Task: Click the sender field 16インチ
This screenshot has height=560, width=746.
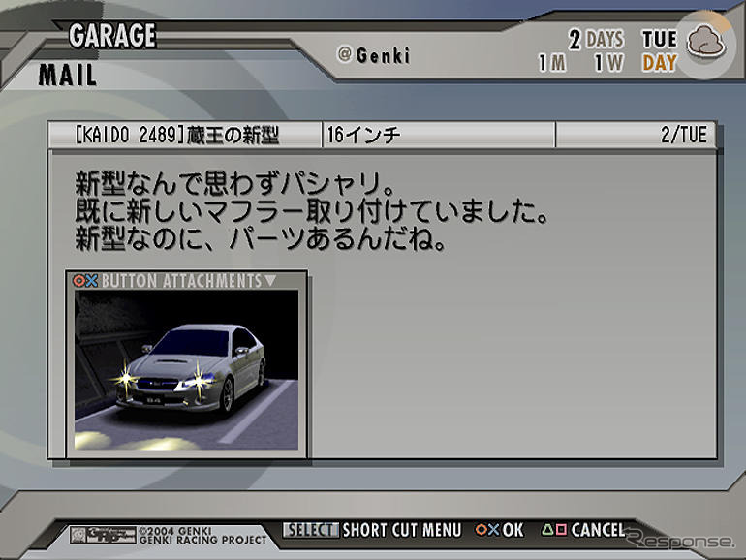Action: (363, 135)
